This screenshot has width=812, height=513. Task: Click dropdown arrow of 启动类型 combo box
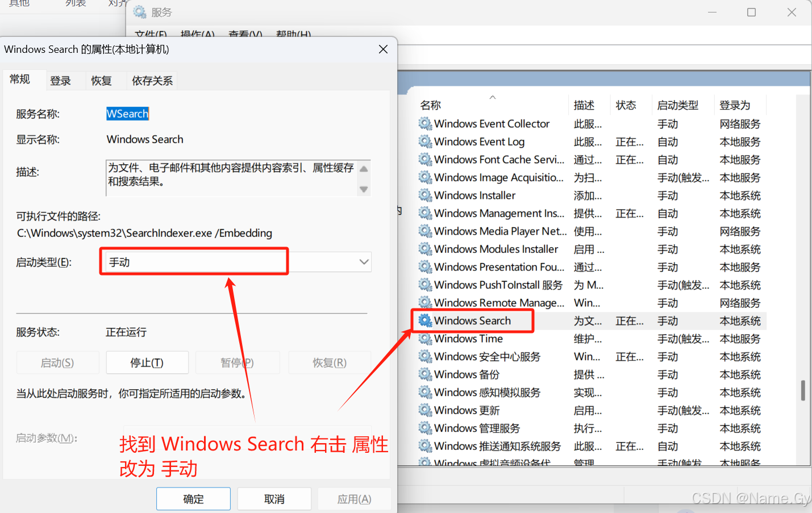pyautogui.click(x=364, y=262)
